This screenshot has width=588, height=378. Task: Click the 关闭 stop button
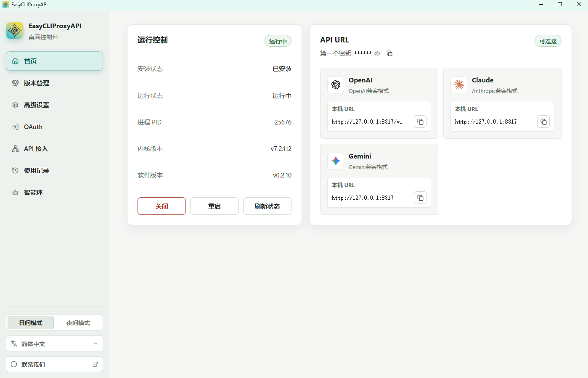pyautogui.click(x=162, y=206)
